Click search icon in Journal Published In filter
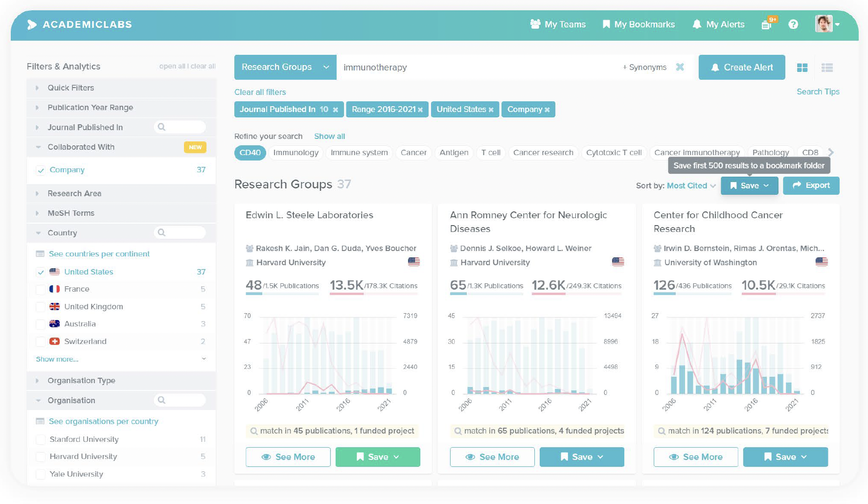This screenshot has height=504, width=868. (161, 127)
